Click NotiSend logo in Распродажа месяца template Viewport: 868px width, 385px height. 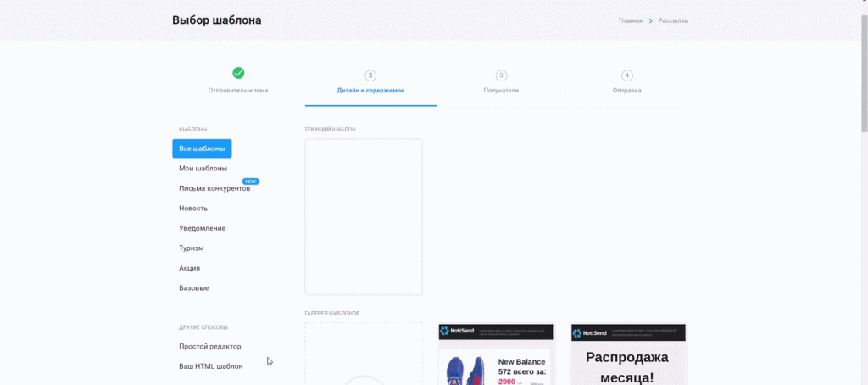point(589,333)
